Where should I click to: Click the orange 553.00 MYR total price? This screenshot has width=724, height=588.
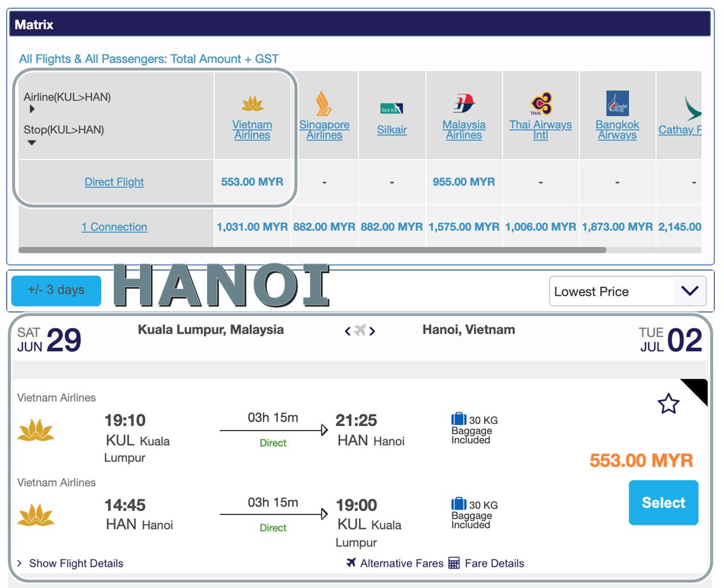tap(641, 461)
